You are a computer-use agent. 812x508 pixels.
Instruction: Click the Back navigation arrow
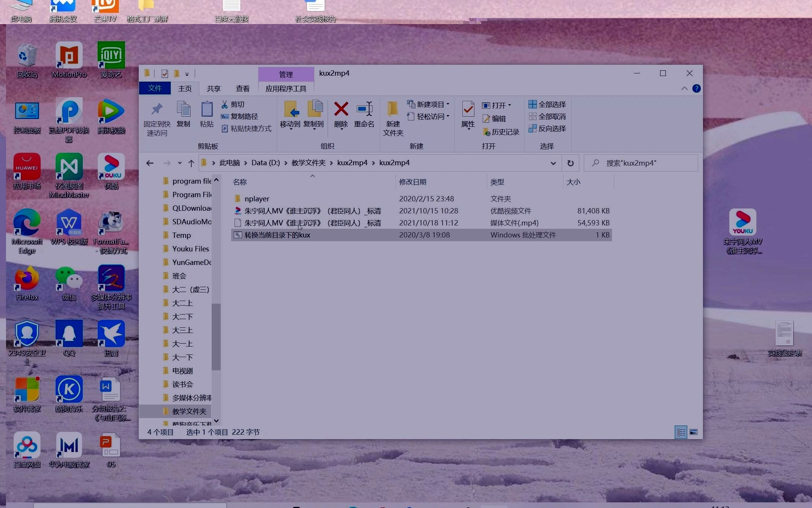pyautogui.click(x=150, y=163)
